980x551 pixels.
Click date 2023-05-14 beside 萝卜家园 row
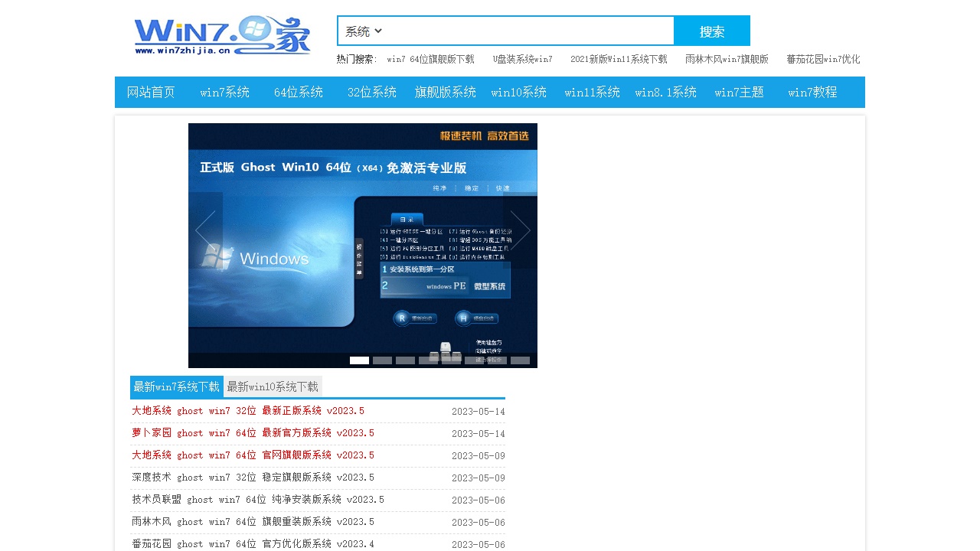pyautogui.click(x=479, y=434)
